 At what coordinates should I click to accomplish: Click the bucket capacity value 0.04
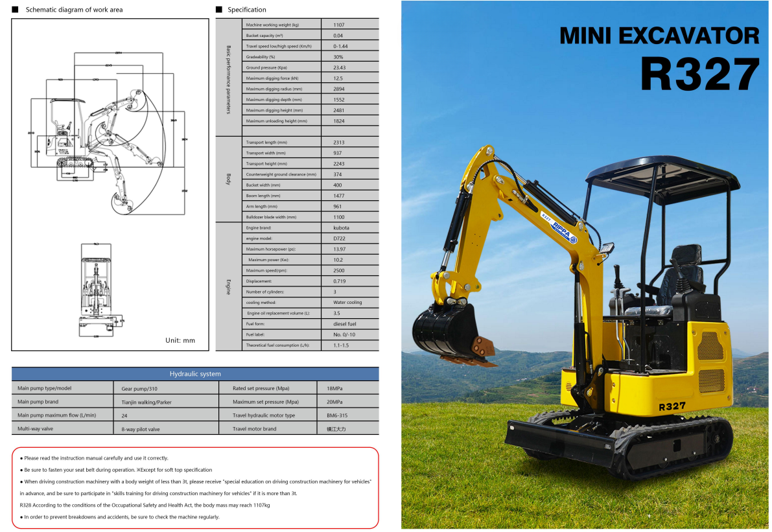tap(338, 36)
